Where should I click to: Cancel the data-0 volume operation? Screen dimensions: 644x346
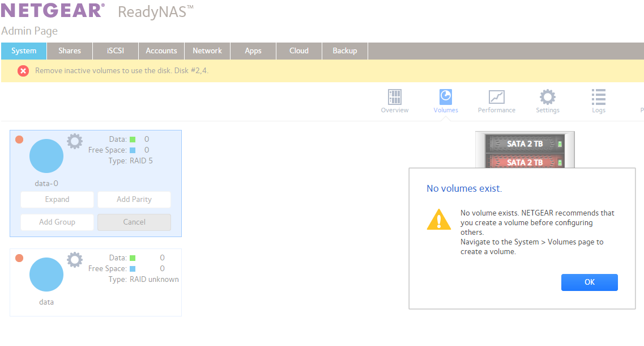134,222
